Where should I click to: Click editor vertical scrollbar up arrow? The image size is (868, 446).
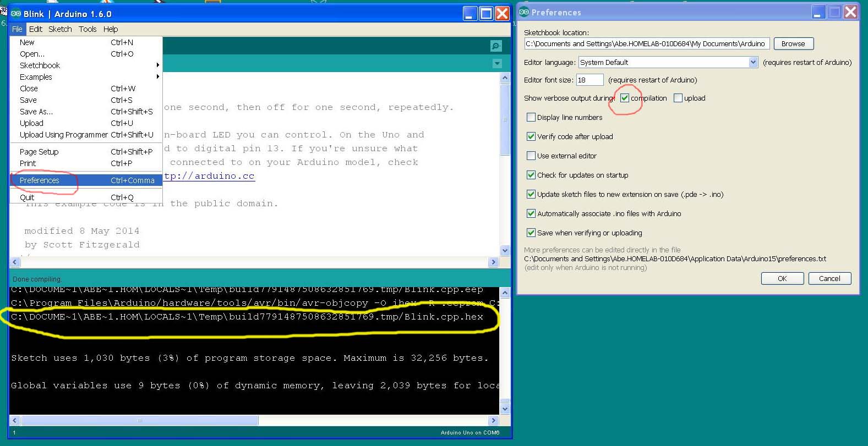505,78
